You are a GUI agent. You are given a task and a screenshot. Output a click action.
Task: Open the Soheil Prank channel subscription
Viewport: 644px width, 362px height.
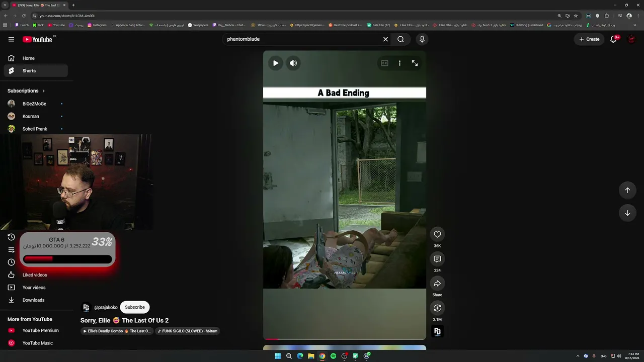(36, 129)
